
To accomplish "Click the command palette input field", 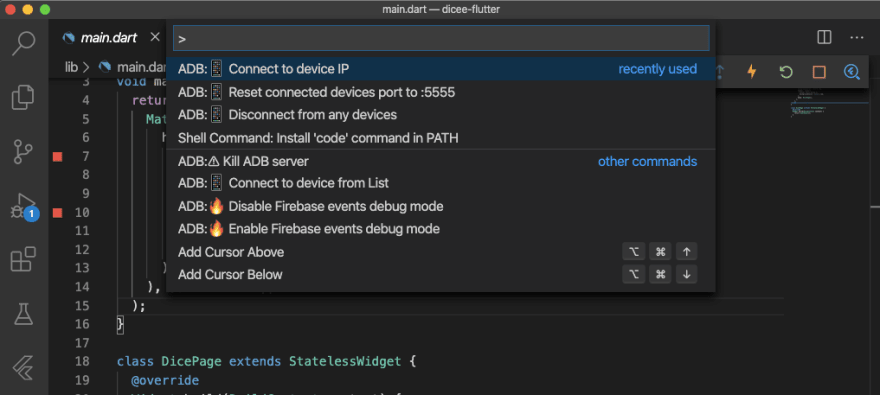I will [441, 38].
